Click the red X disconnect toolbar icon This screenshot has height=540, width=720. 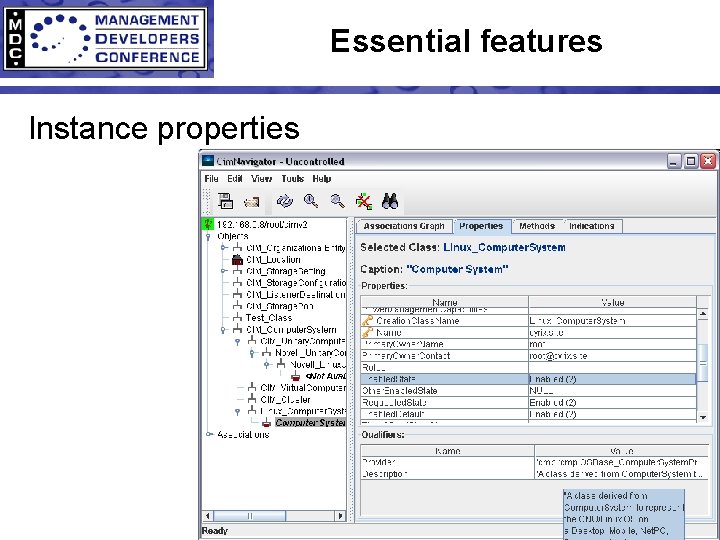[364, 201]
